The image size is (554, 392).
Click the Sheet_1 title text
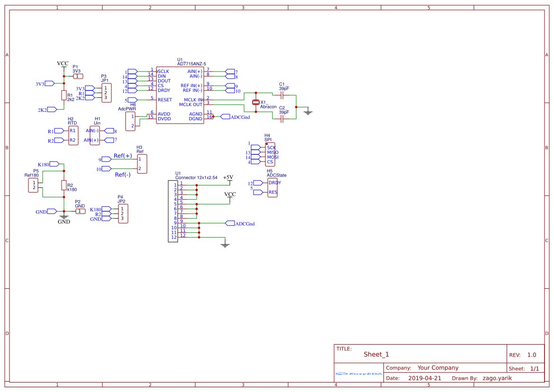tap(376, 354)
